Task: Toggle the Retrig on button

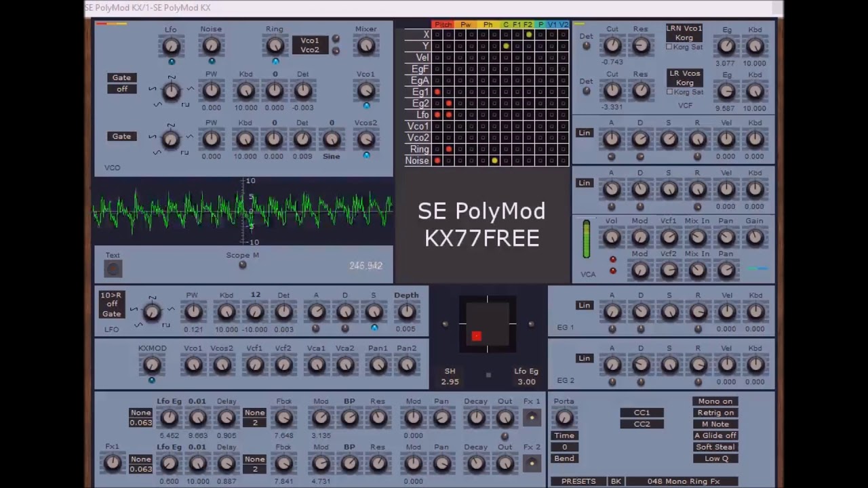Action: coord(715,413)
